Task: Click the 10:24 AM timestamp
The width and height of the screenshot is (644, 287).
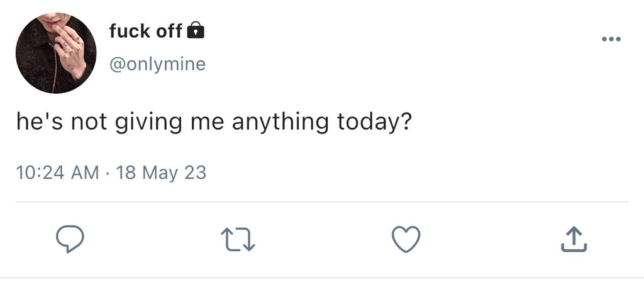Action: point(57,172)
